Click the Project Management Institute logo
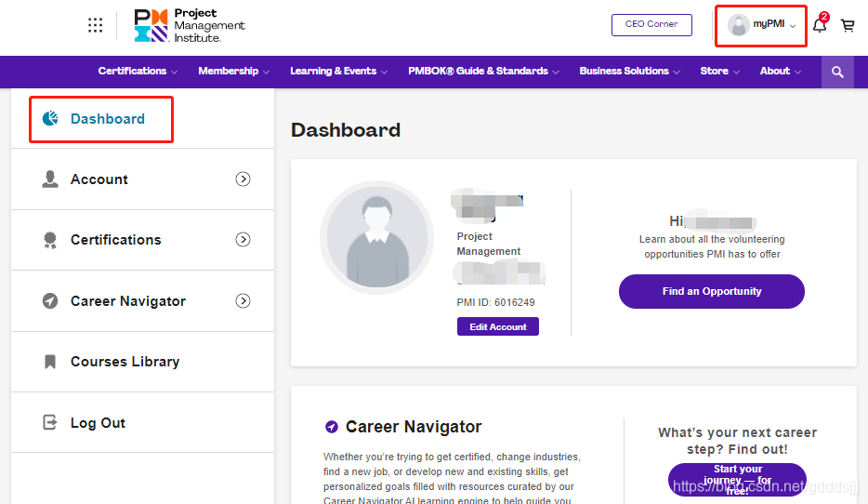This screenshot has height=504, width=868. (190, 25)
